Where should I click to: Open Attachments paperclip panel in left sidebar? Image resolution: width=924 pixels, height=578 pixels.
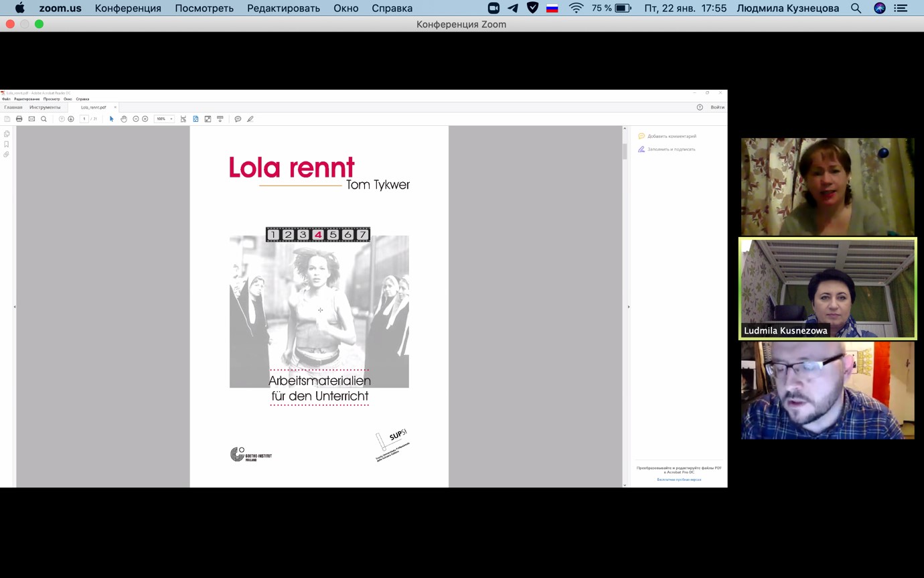click(7, 154)
